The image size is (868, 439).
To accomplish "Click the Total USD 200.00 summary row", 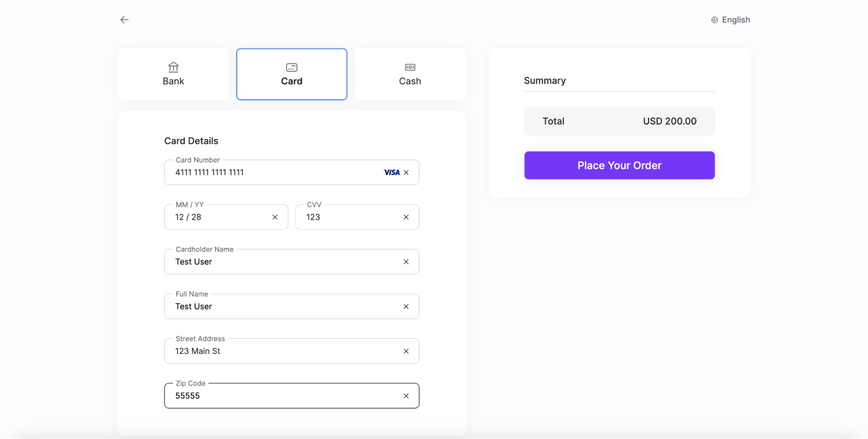I will (619, 121).
